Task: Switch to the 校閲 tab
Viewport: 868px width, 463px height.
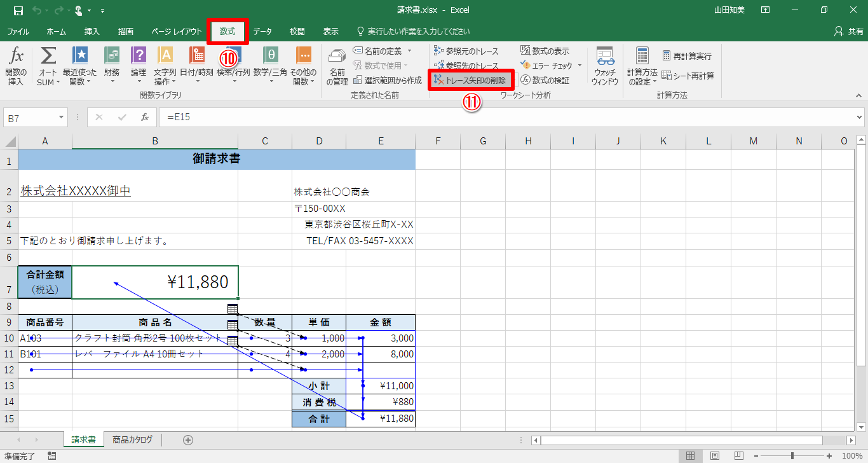Action: tap(297, 31)
